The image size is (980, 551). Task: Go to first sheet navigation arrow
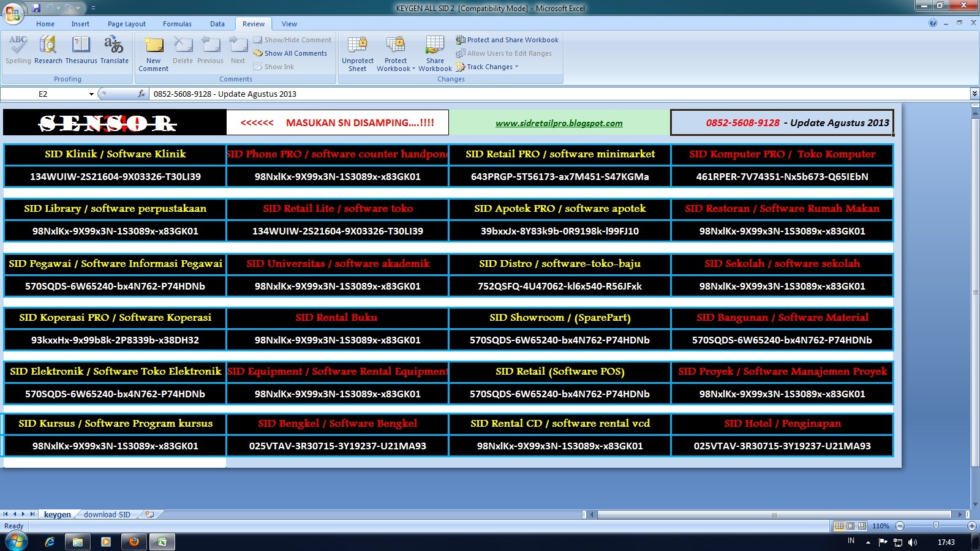(x=6, y=514)
